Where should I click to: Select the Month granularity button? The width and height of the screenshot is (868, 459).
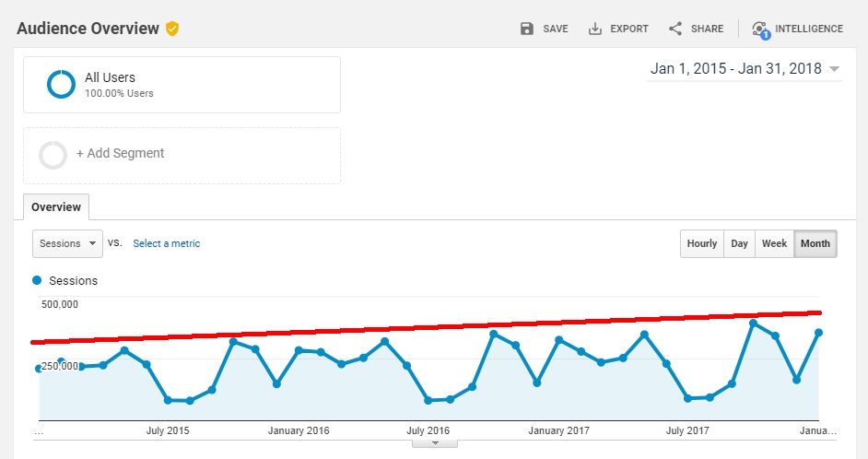[815, 243]
